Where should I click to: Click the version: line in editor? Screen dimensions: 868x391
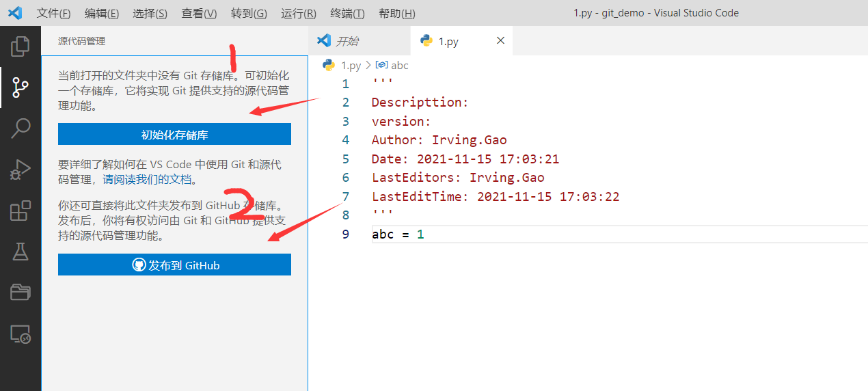point(401,122)
